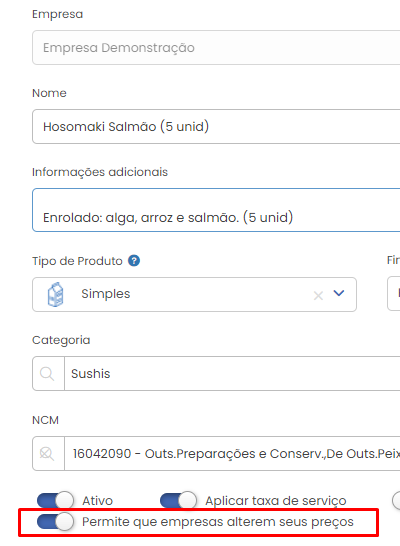Viewport: 400px width, 546px height.
Task: Click the Nome field with Hosomaki Salmão
Action: pyautogui.click(x=216, y=126)
